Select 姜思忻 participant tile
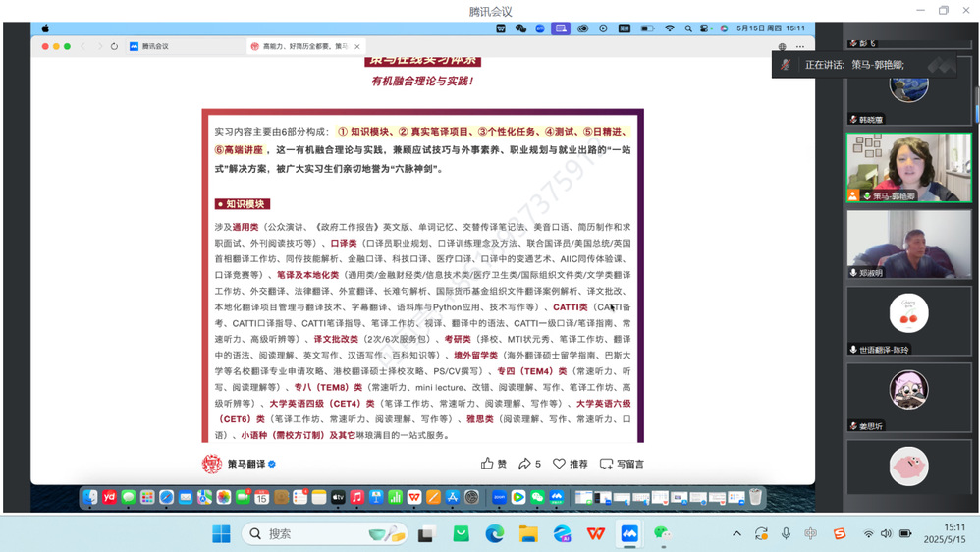The width and height of the screenshot is (980, 552). [x=908, y=397]
